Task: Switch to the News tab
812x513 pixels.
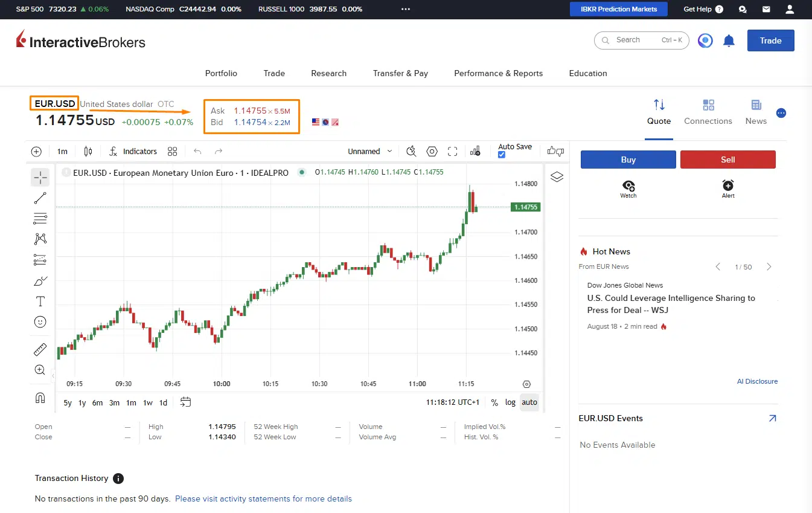Action: [x=756, y=113]
